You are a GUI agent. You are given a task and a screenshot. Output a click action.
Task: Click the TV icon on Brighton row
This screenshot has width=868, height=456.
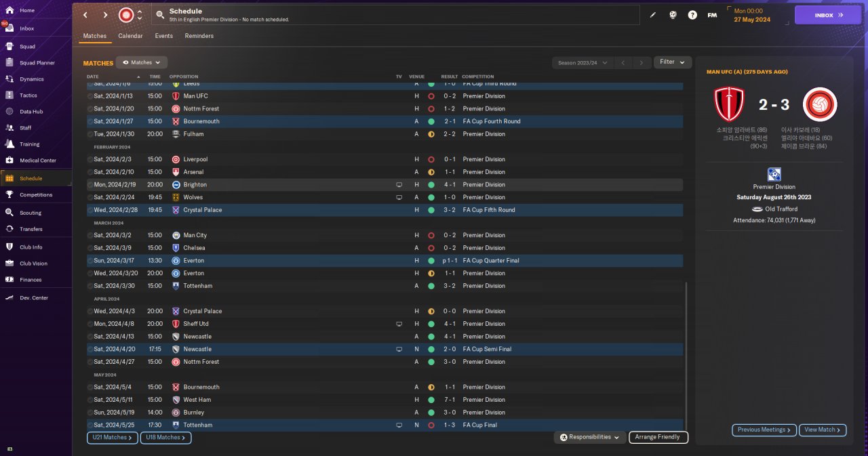[x=399, y=185]
